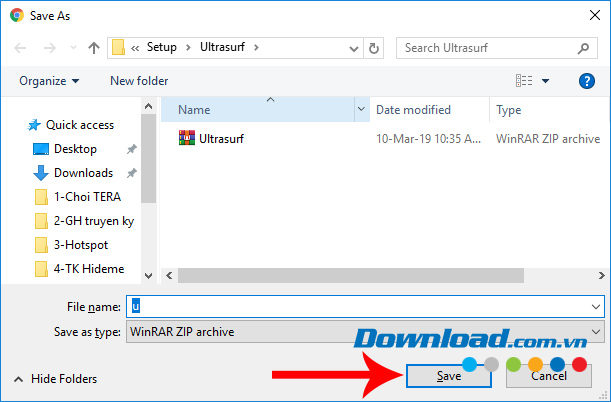
Task: Click the 3-Hotspot folder icon
Action: tap(41, 245)
